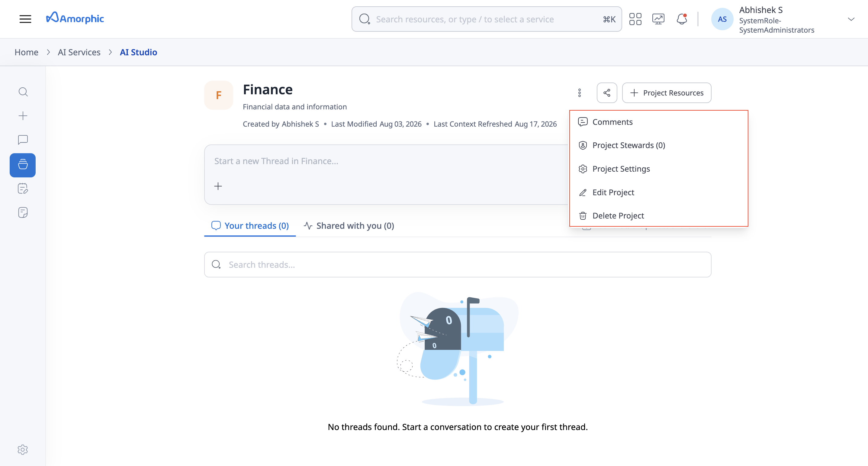Click the notifications bell icon
The height and width of the screenshot is (466, 868).
coord(682,19)
